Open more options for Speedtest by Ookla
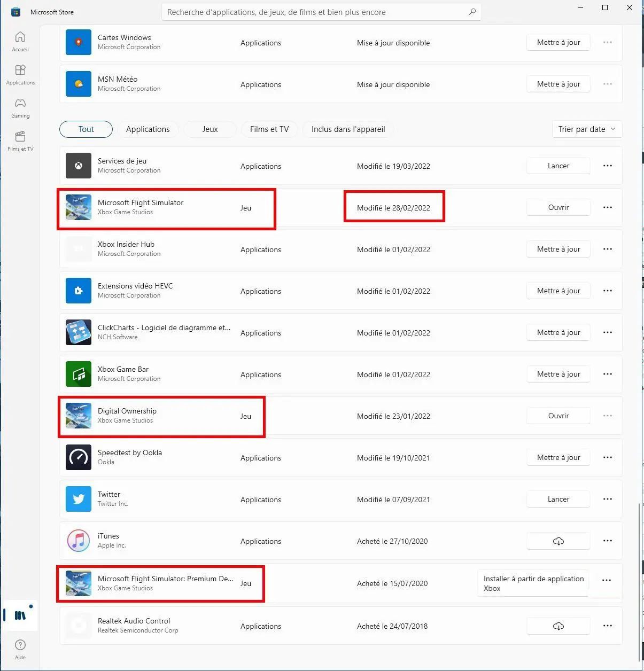The width and height of the screenshot is (644, 671). [608, 457]
